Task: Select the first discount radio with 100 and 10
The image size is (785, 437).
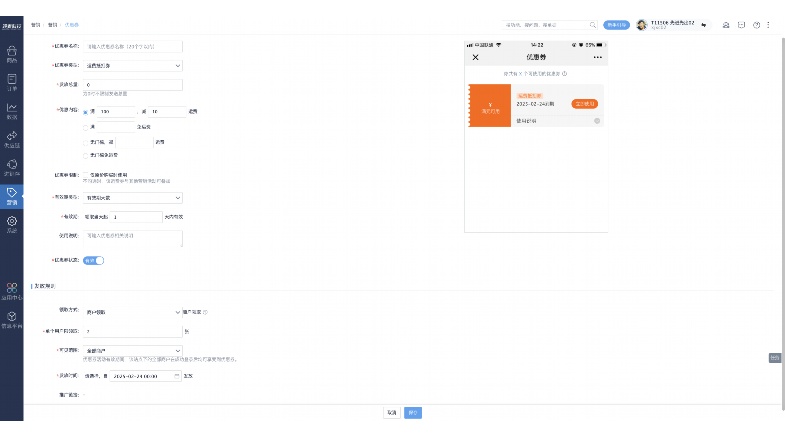Action: 86,112
